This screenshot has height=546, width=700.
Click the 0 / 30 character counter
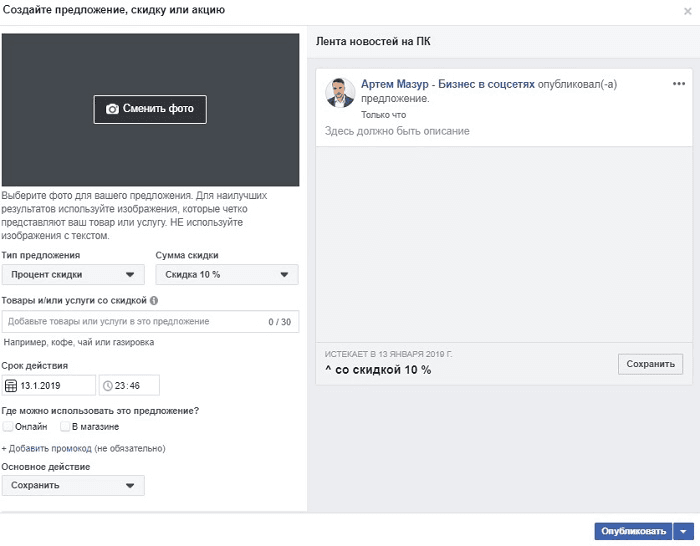[x=279, y=322]
